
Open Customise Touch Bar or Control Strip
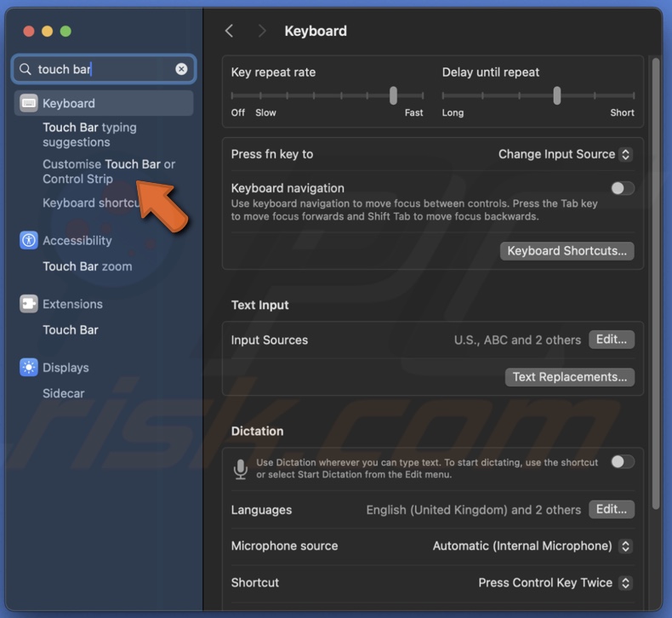[109, 172]
